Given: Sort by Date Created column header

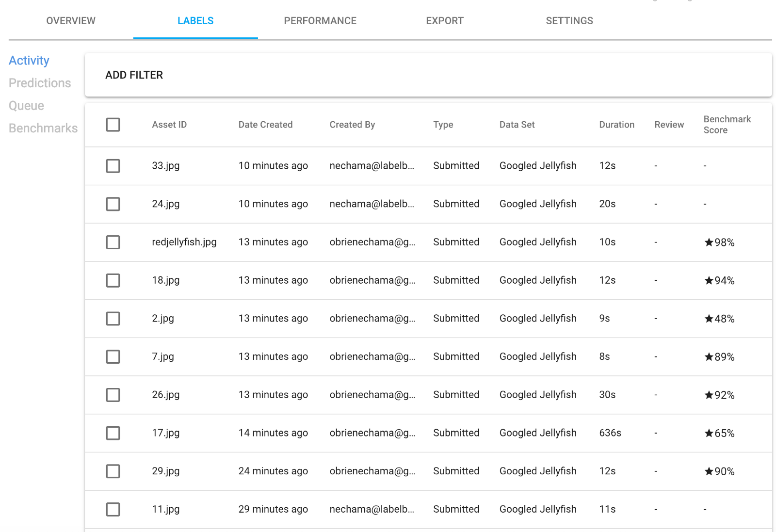Looking at the screenshot, I should [265, 125].
